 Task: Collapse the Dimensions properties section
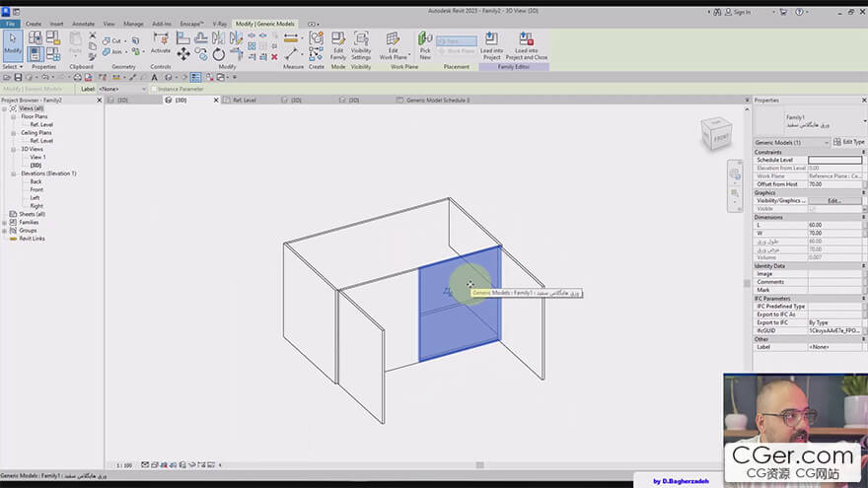tap(864, 218)
